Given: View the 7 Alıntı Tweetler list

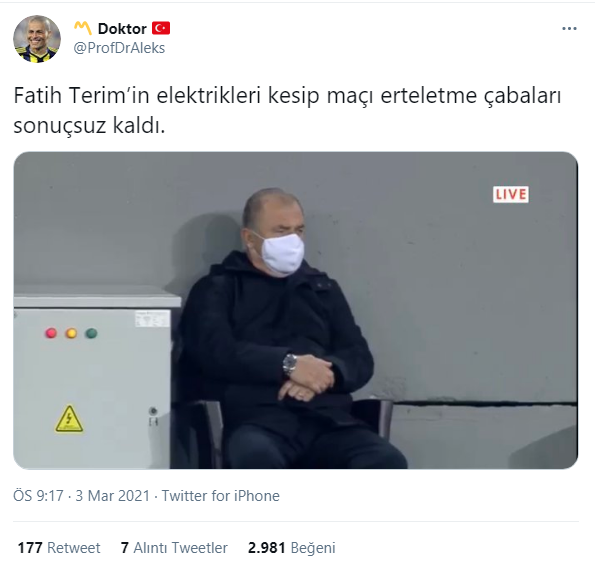Looking at the screenshot, I should click(x=174, y=548).
